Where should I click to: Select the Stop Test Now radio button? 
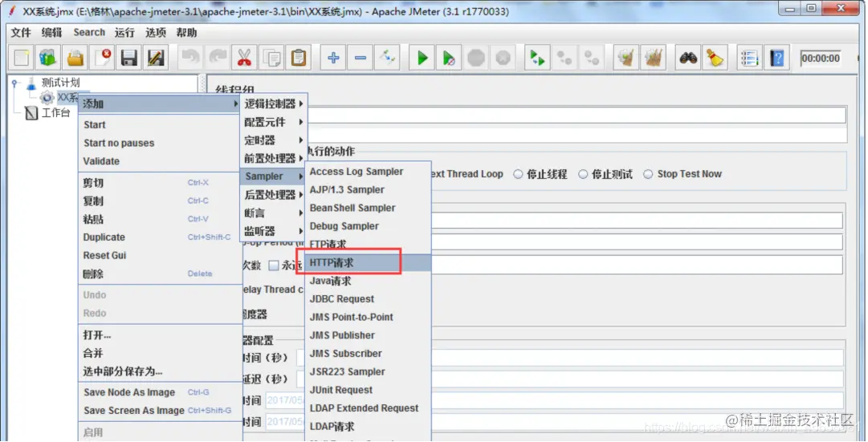point(648,174)
